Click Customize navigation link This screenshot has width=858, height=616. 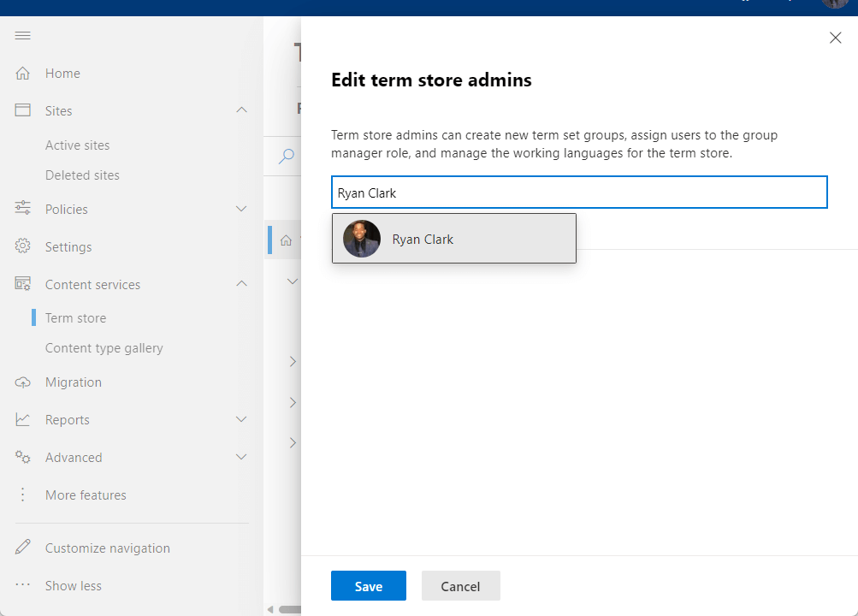(107, 548)
